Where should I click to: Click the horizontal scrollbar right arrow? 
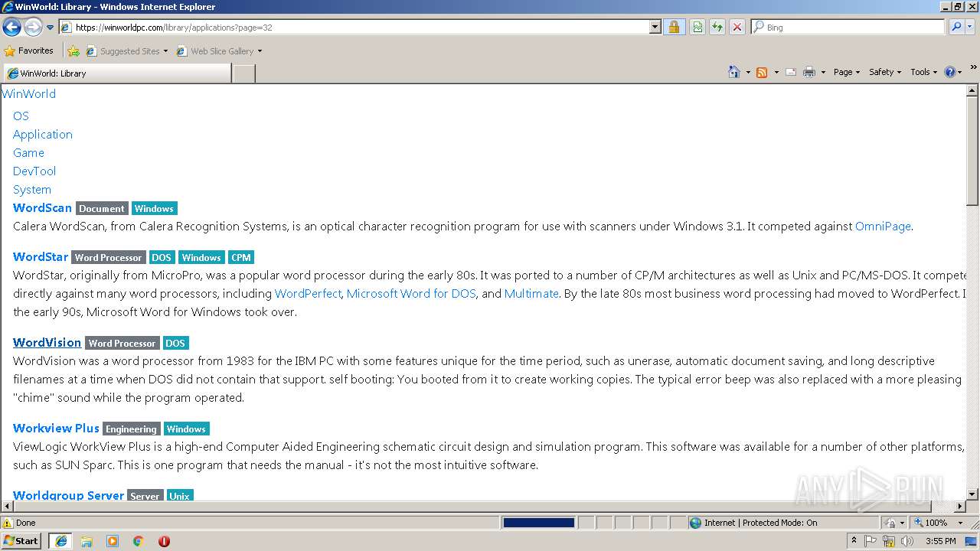pyautogui.click(x=960, y=507)
